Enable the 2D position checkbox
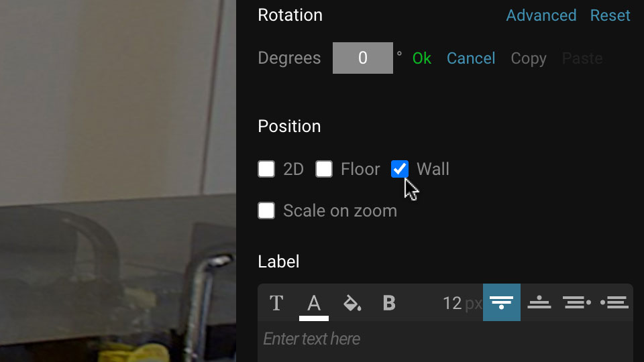Image resolution: width=644 pixels, height=362 pixels. coord(266,169)
